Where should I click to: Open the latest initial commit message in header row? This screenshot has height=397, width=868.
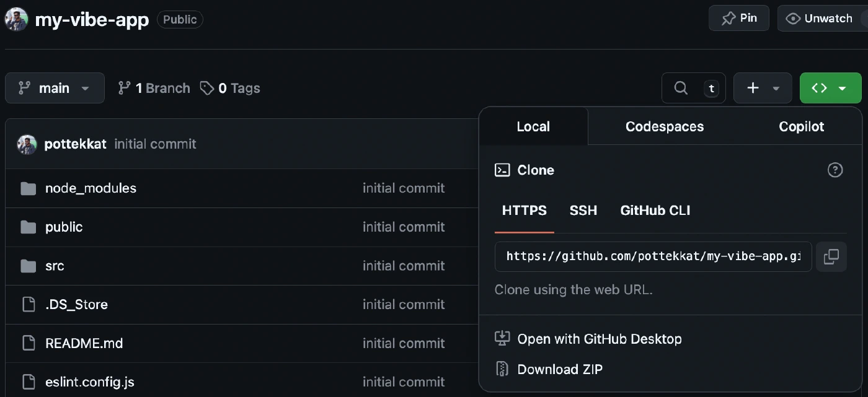155,144
